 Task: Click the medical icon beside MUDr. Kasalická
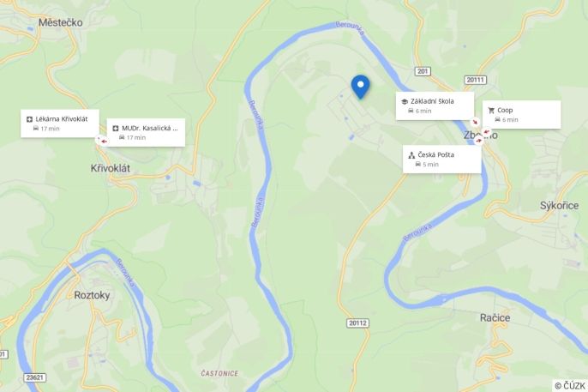point(116,129)
